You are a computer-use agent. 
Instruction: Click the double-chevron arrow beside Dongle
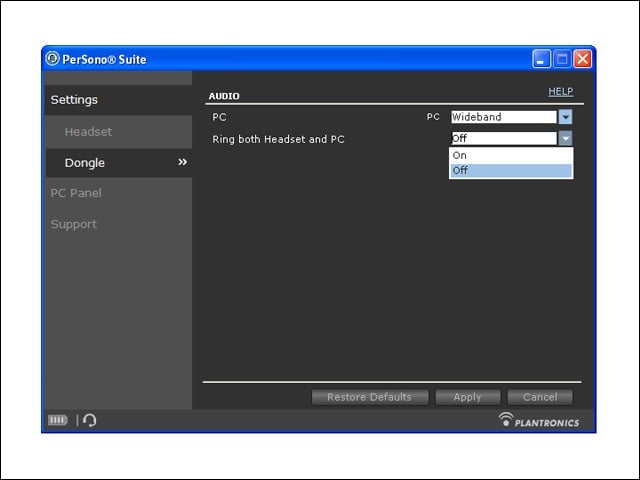tap(182, 162)
